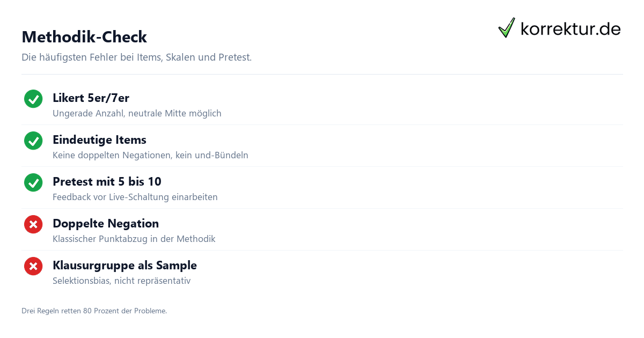The height and width of the screenshot is (338, 644).
Task: Select the Likert 5er/7er title
Action: [x=91, y=98]
